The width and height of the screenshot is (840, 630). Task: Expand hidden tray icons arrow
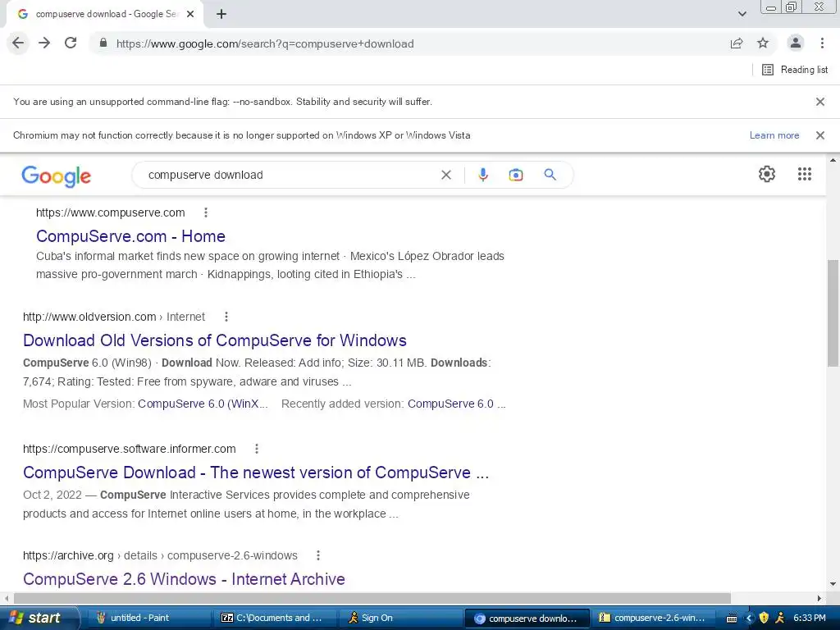point(750,619)
